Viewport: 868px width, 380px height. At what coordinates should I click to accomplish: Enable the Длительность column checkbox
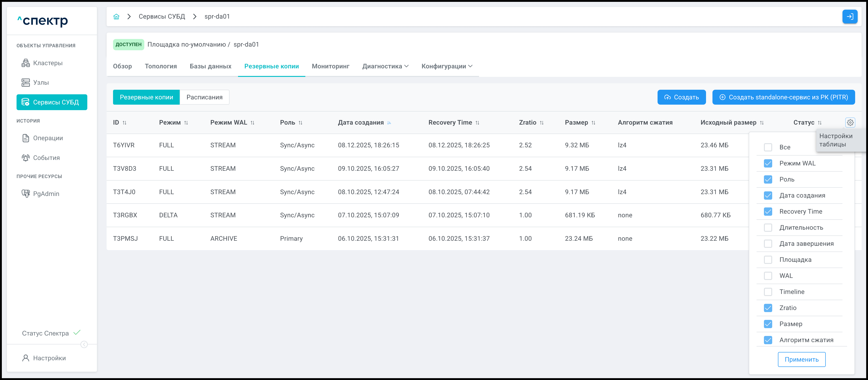pos(768,228)
